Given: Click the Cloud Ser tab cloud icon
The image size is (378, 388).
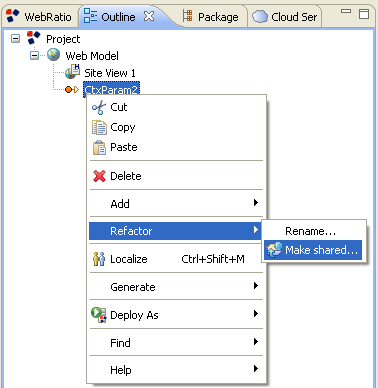Looking at the screenshot, I should click(x=260, y=16).
